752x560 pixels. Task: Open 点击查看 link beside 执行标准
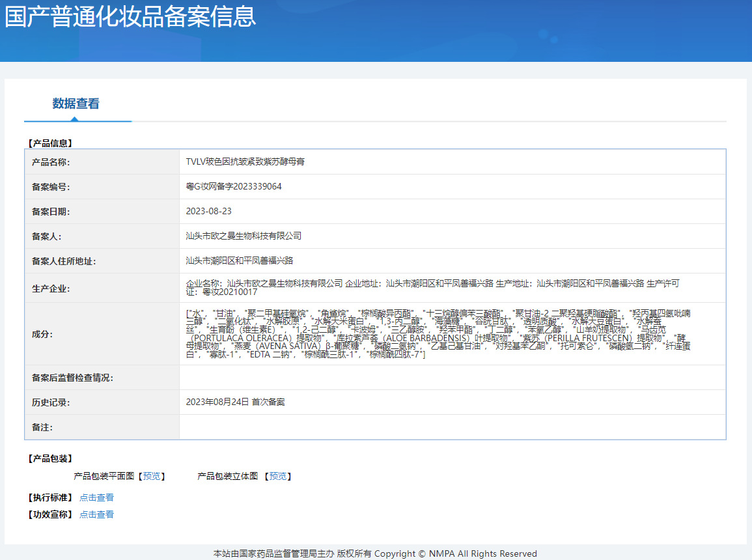(96, 497)
